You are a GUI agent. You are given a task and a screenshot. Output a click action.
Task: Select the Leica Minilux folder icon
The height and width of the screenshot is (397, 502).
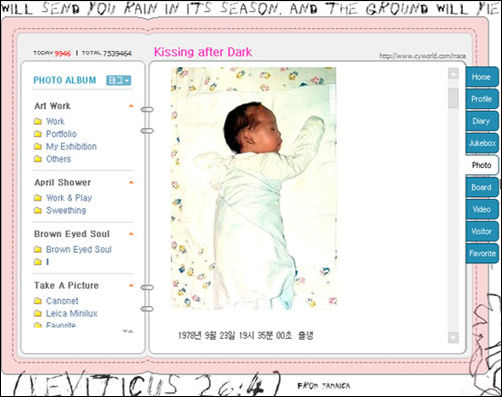click(x=38, y=314)
